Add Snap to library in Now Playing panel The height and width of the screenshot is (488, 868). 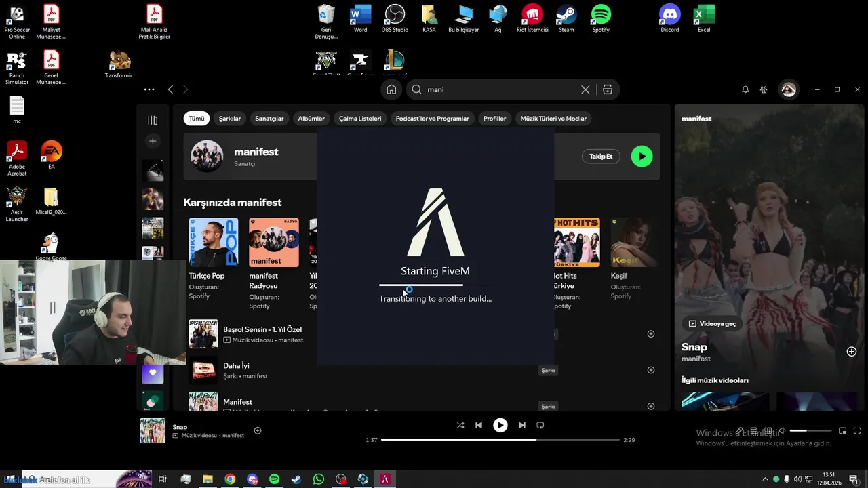point(852,351)
